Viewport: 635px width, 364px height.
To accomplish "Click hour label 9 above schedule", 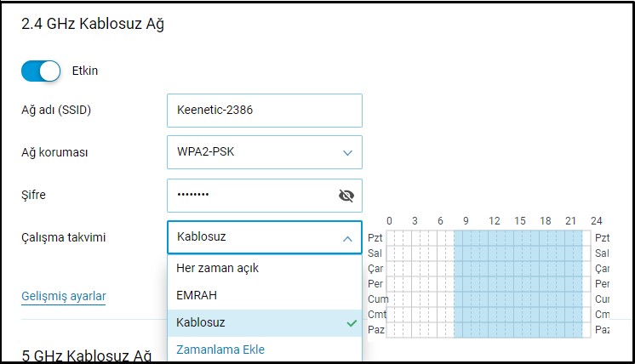I will 466,221.
